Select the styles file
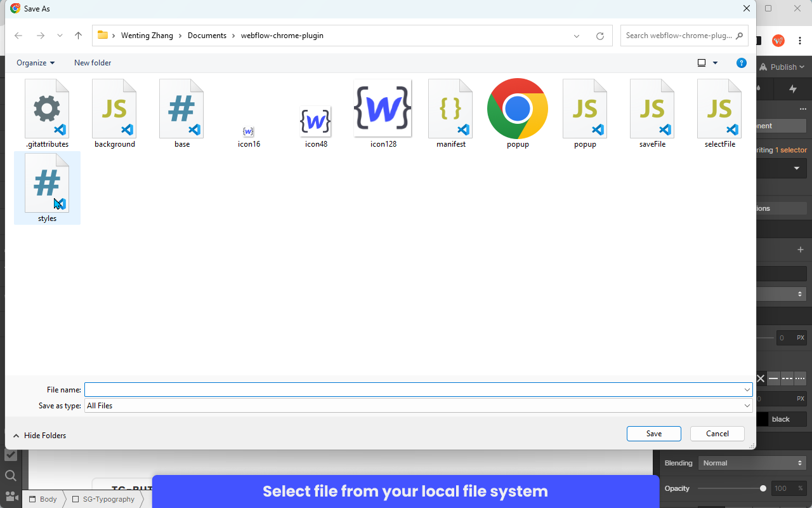812x508 pixels. coord(47,188)
